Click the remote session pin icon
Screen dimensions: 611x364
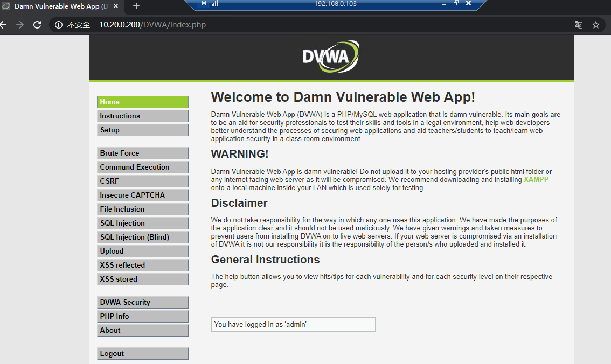click(x=204, y=3)
